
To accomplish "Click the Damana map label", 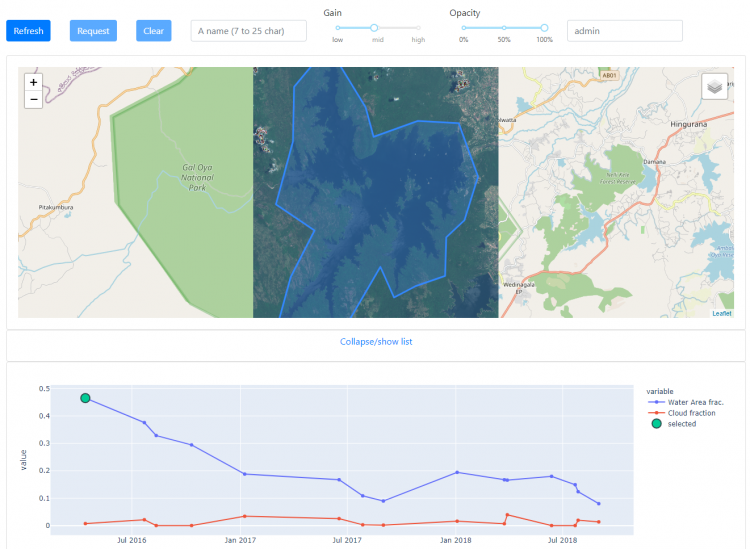I will click(654, 162).
